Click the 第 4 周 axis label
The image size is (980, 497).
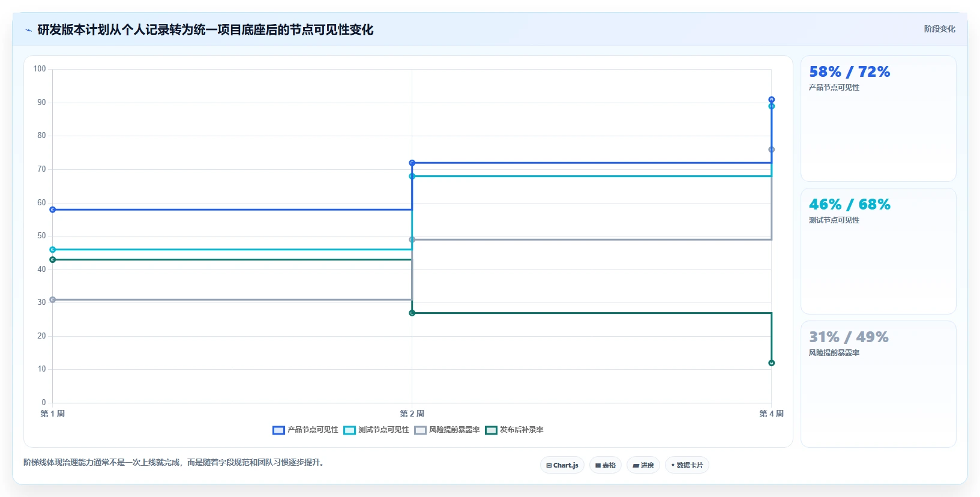pos(771,414)
